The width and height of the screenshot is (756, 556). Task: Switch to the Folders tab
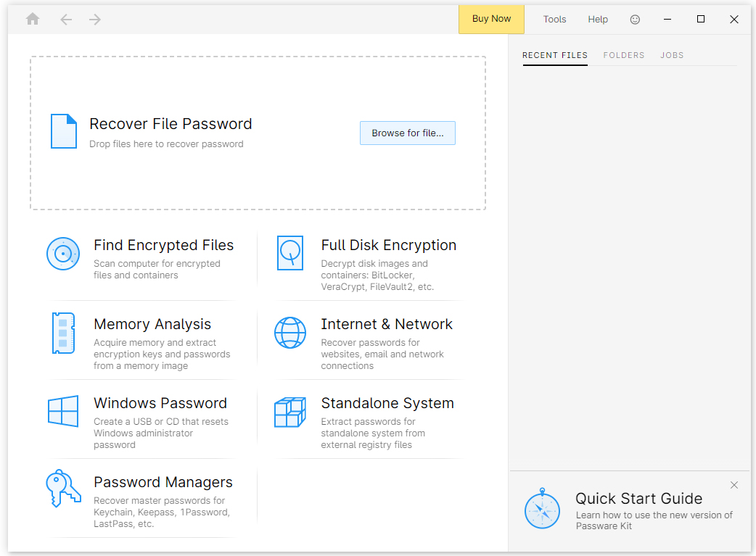pos(624,55)
